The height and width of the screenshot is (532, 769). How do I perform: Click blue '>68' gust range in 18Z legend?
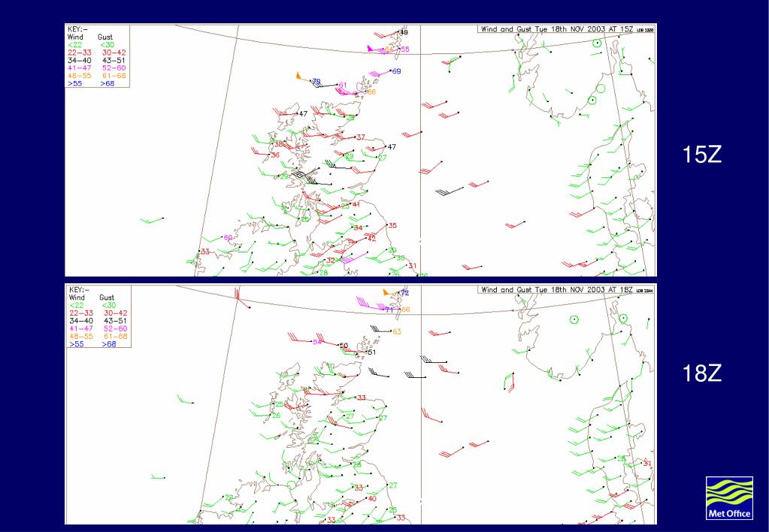[x=109, y=344]
